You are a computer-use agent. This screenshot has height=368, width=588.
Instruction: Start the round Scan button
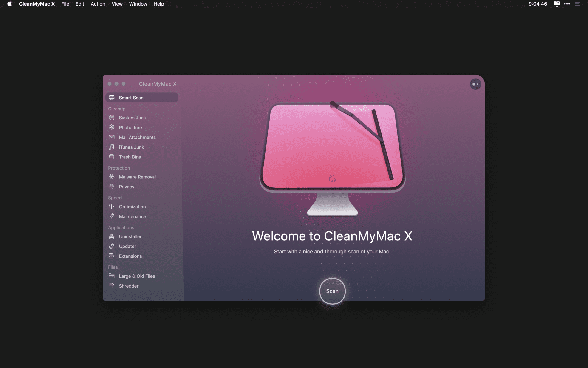click(332, 291)
